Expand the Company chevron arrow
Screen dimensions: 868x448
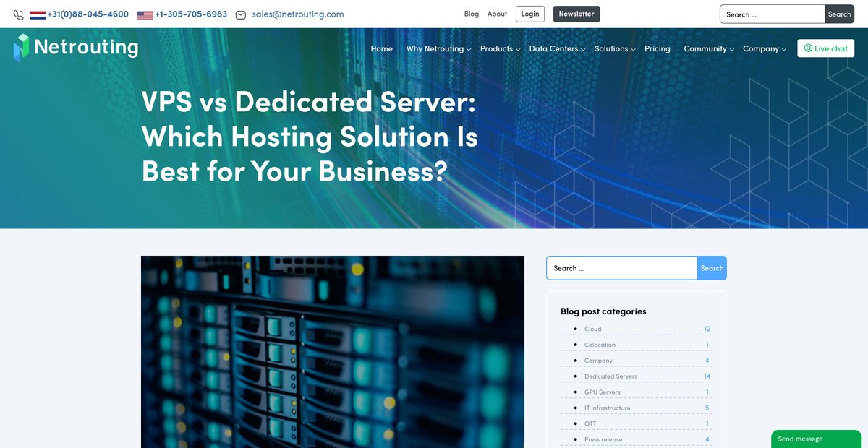pos(784,50)
